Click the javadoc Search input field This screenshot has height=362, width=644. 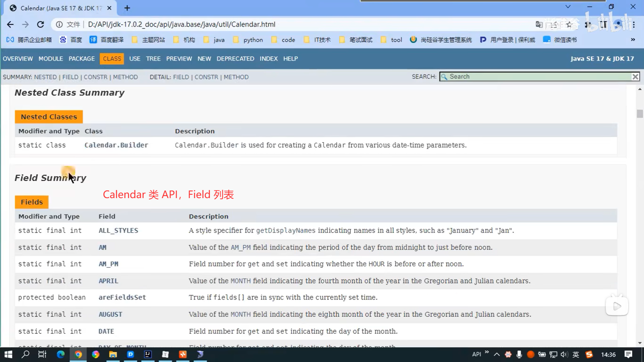click(537, 77)
